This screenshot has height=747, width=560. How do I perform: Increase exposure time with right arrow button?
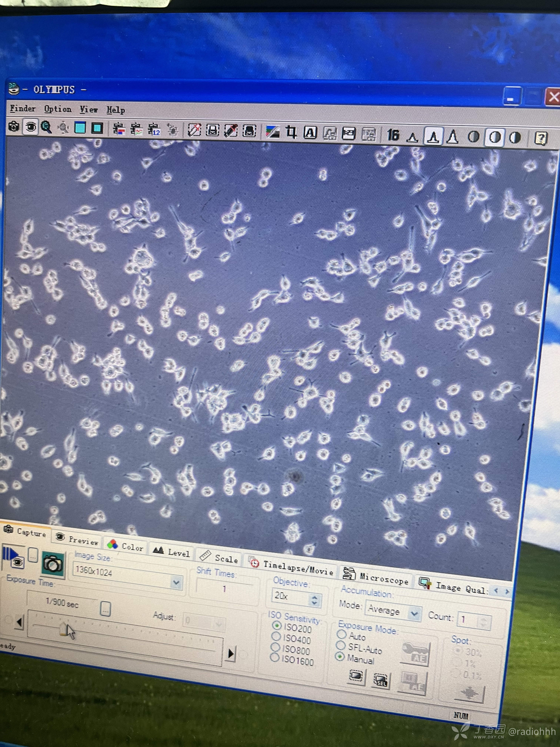coord(231,654)
